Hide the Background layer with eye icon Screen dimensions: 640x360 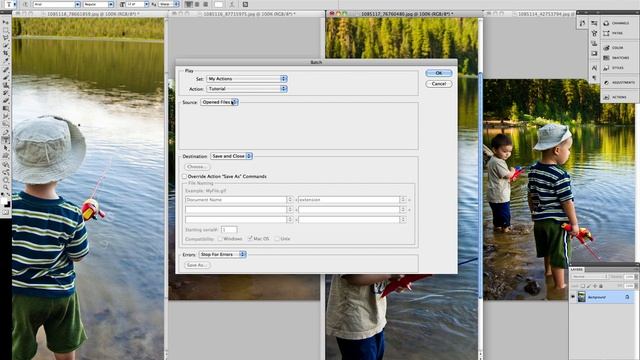tap(573, 297)
